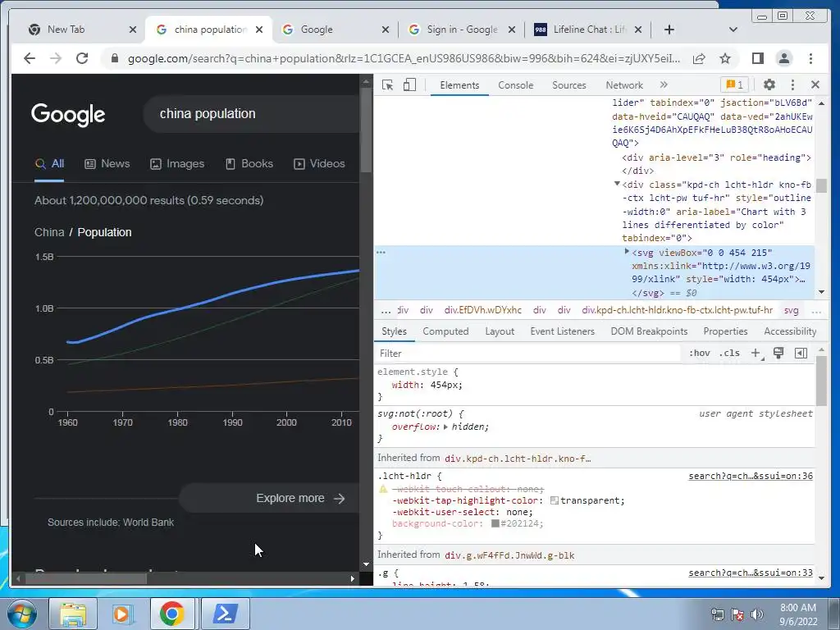Viewport: 840px width, 630px height.
Task: Open search?q=ch…&ssui=on:36 stylesheet link
Action: 751,476
